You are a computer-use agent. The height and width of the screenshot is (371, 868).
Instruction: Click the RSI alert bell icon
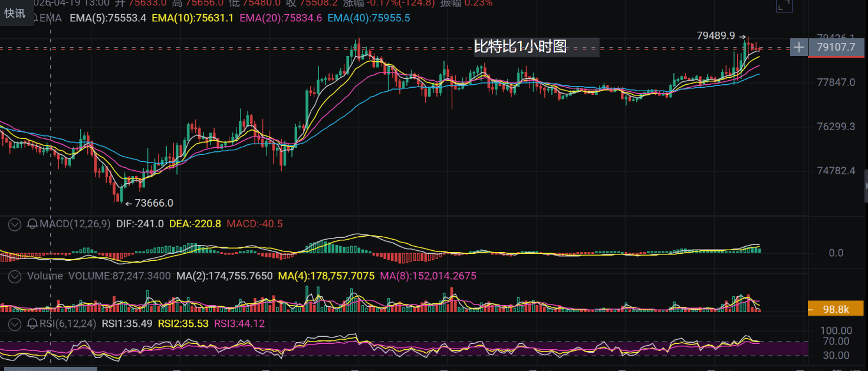tap(33, 323)
